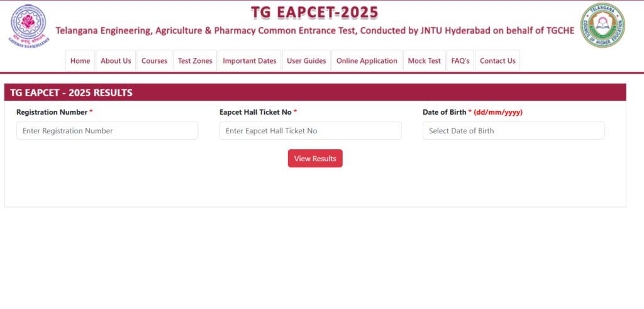Open the Courses menu item
Viewport: 644px width, 309px height.
155,61
